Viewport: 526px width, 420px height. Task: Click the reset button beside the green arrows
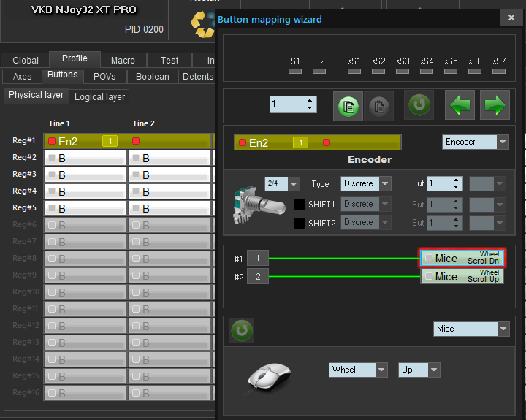[x=419, y=105]
